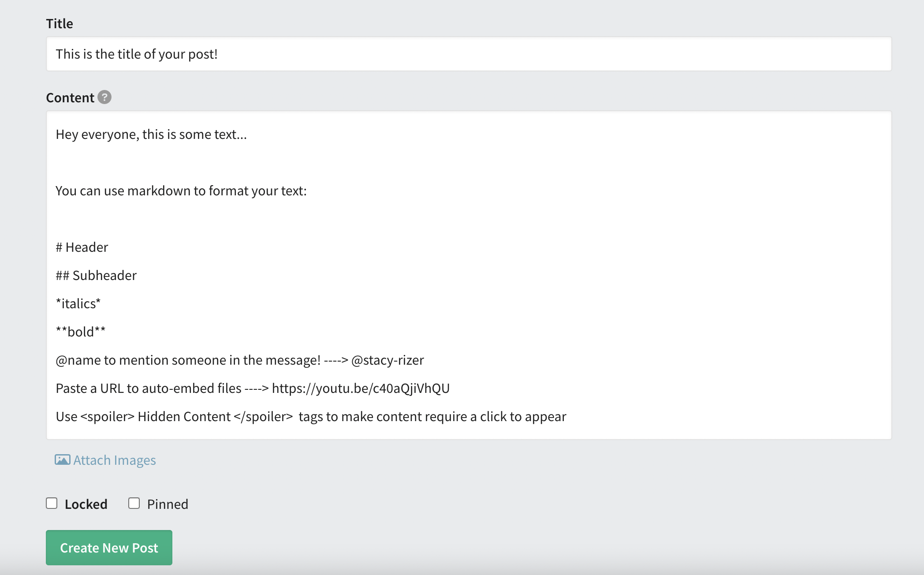Image resolution: width=924 pixels, height=575 pixels.
Task: Place cursor on '## Subheader' line
Action: click(x=96, y=275)
